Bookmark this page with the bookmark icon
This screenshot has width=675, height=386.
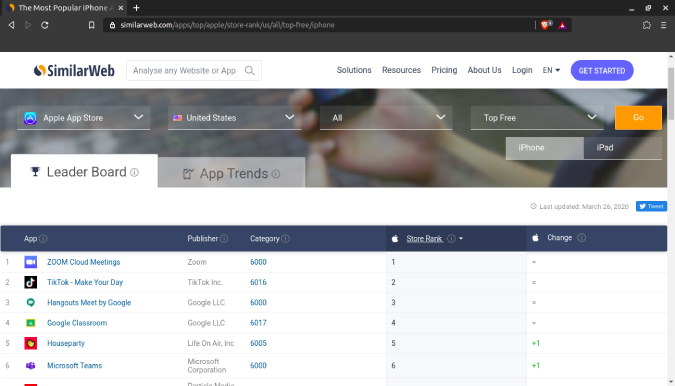pos(91,25)
